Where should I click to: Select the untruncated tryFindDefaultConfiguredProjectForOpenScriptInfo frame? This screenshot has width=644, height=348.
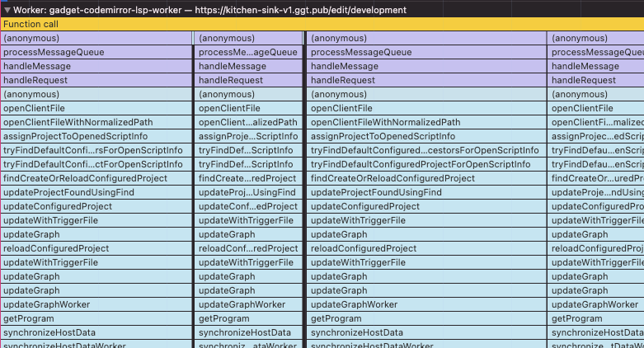click(424, 164)
